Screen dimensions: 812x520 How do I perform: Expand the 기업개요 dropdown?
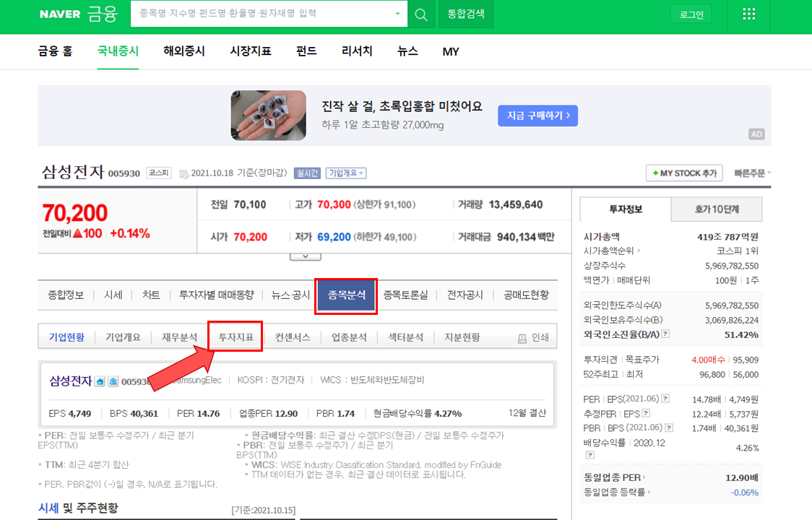click(346, 173)
